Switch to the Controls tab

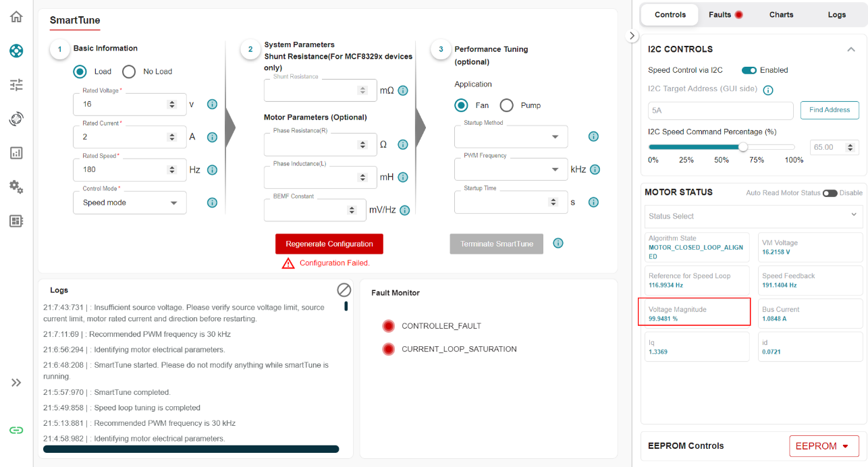[670, 15]
